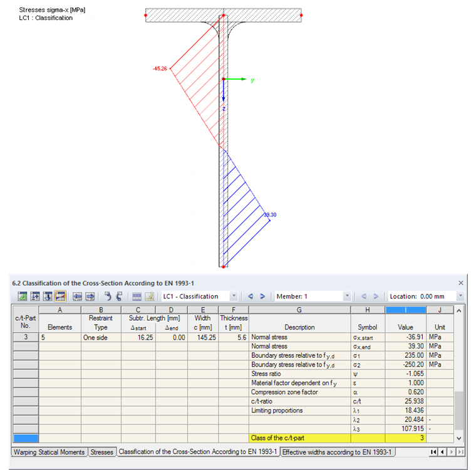
Task: Select the Δend cell 0.00
Action: tap(172, 338)
